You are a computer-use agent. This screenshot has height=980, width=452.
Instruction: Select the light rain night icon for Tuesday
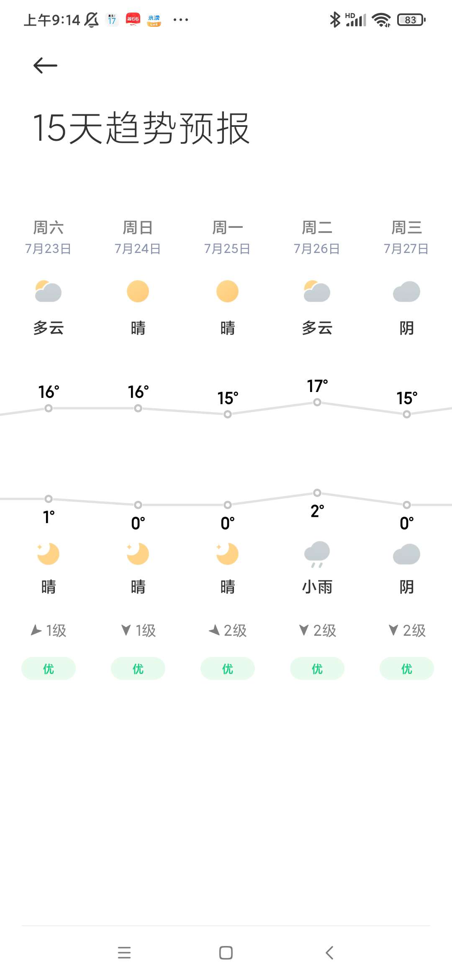(x=317, y=554)
